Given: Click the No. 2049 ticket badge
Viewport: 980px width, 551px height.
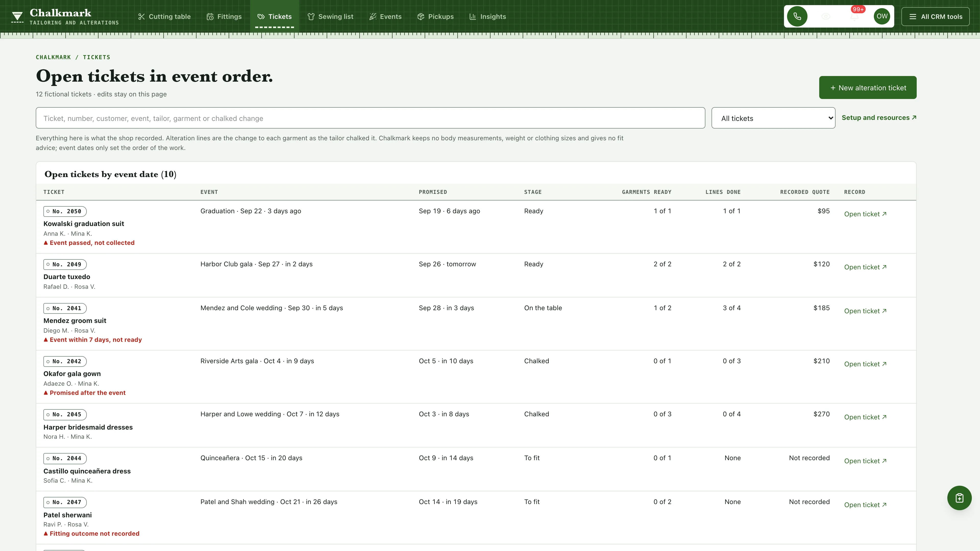Looking at the screenshot, I should coord(65,264).
